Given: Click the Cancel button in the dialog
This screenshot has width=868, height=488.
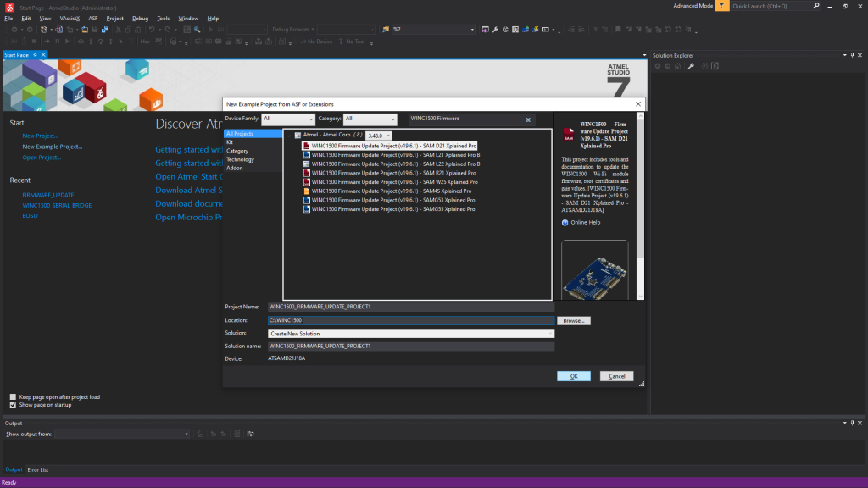Looking at the screenshot, I should click(617, 376).
